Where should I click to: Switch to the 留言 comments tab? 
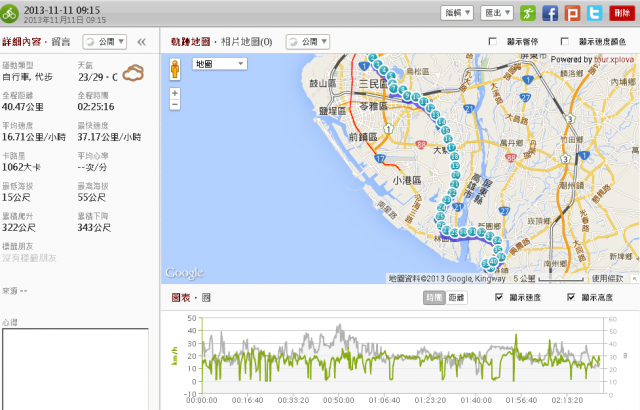[61, 42]
